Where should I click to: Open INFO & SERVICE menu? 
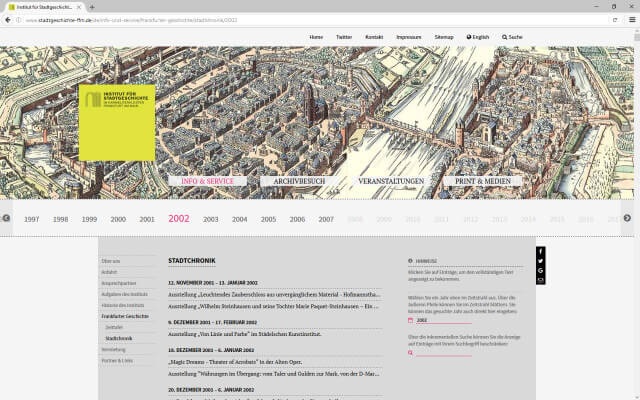point(207,181)
